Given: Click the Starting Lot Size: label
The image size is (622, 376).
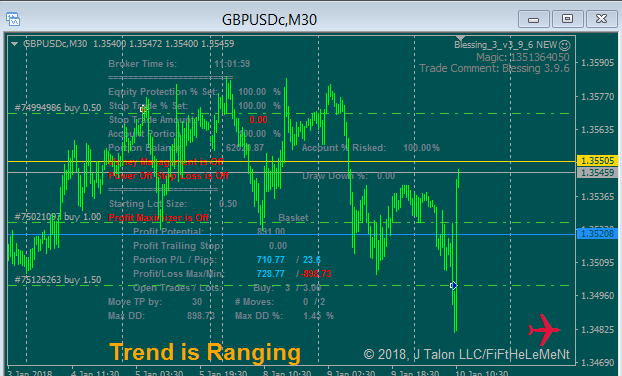Looking at the screenshot, I should [148, 204].
